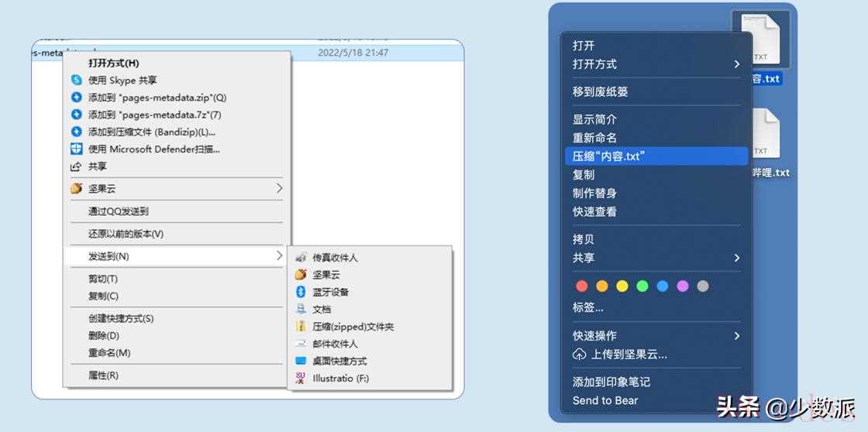Choose 使用 Skype 共享
Viewport: 868px width, 432px height.
coord(122,81)
